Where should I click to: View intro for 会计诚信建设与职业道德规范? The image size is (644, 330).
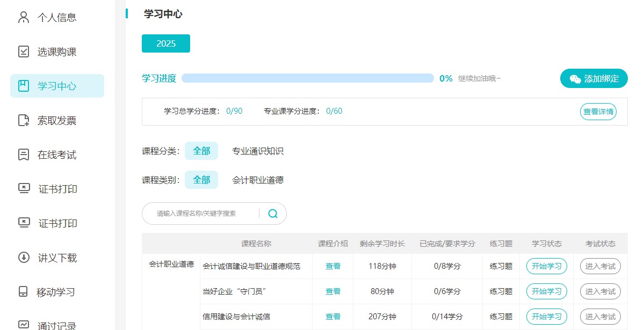pos(332,266)
